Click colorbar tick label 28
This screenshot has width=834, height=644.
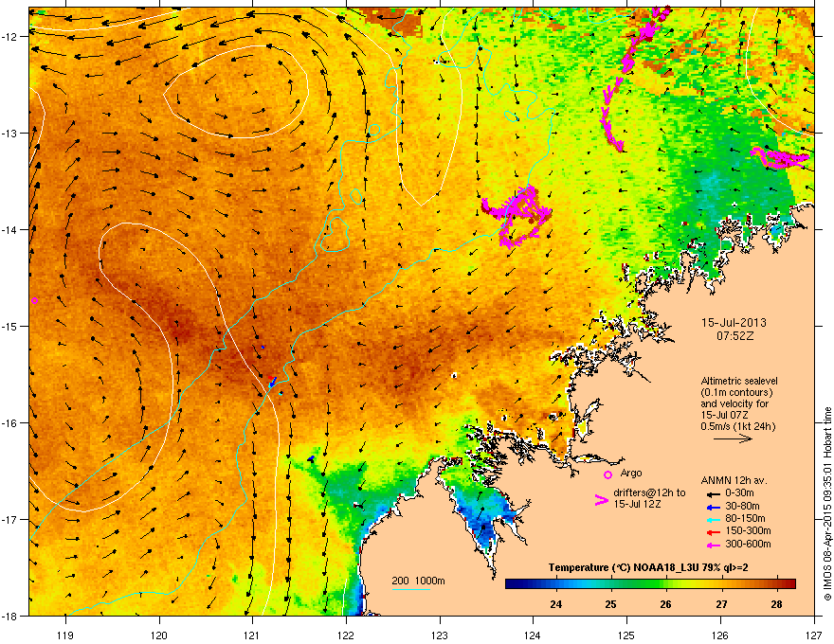tap(776, 604)
